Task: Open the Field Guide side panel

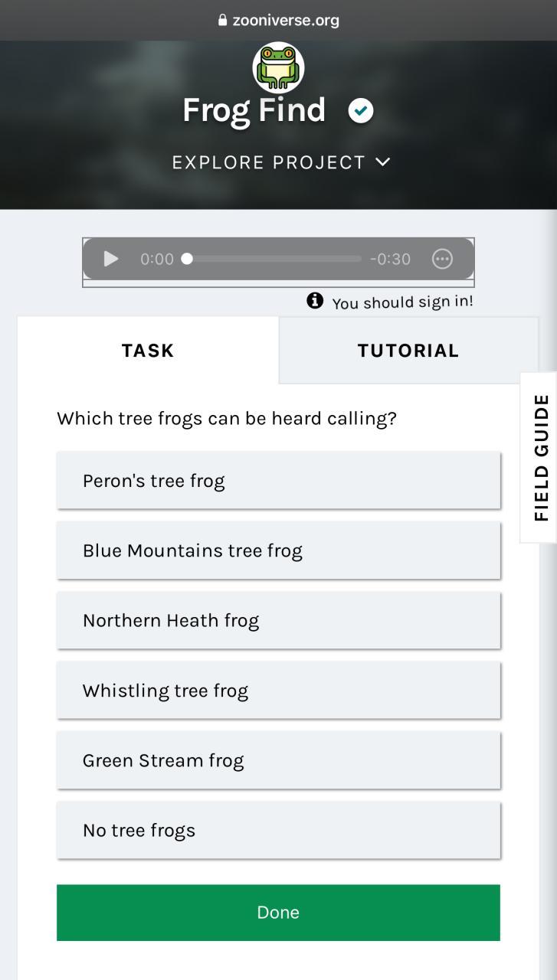Action: pyautogui.click(x=541, y=457)
